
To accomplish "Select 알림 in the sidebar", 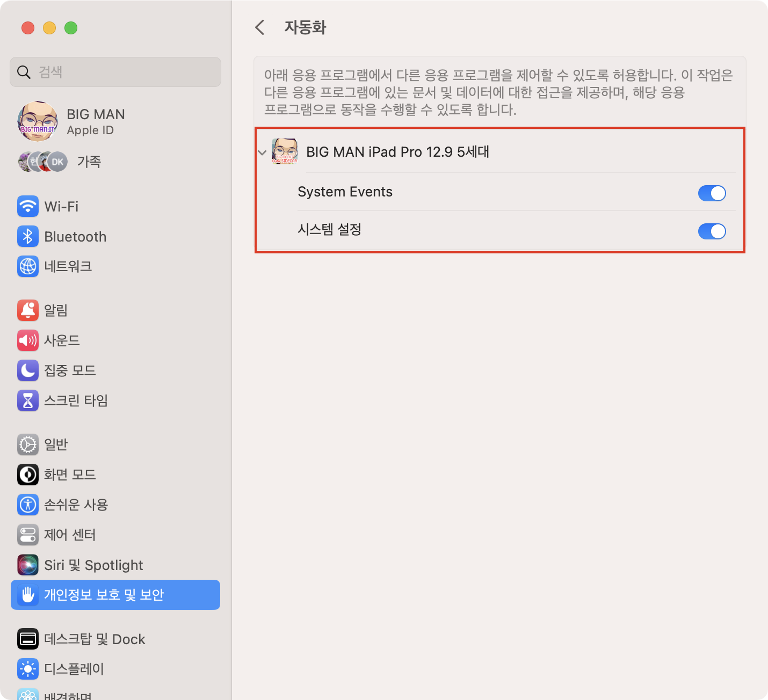I will [x=115, y=310].
